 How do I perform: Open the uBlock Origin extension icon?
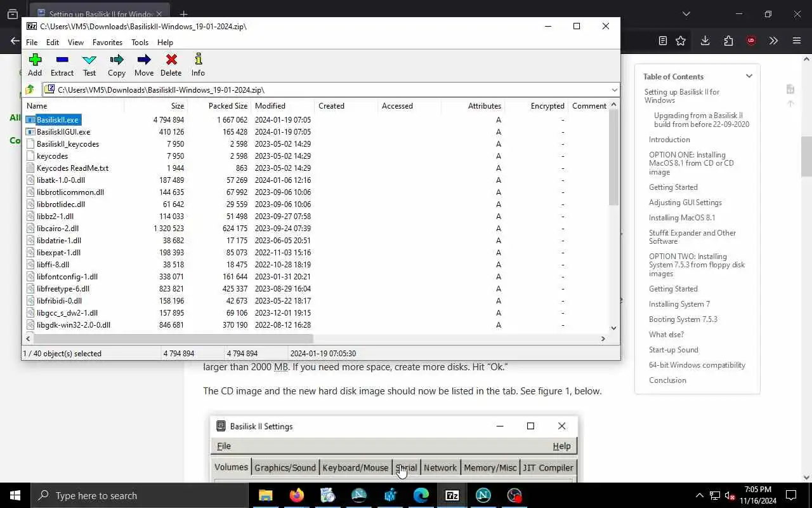tap(751, 41)
